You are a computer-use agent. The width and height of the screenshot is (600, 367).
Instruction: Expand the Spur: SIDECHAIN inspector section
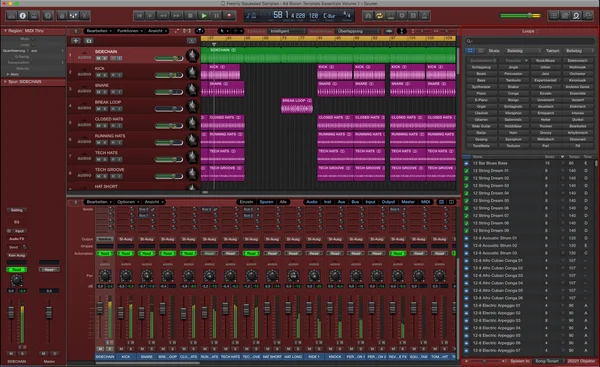click(x=5, y=82)
